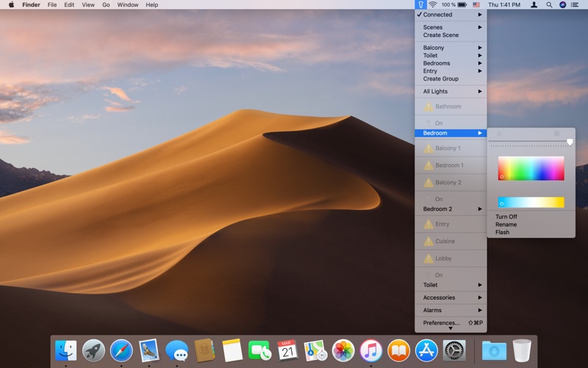Open App Store in the Dock
Screen dimensions: 588x368
[426, 350]
